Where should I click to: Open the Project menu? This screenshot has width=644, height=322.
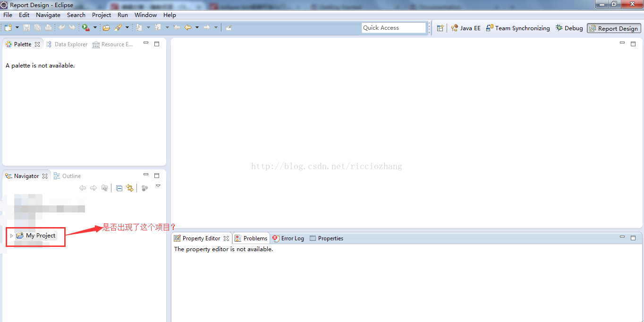point(102,15)
